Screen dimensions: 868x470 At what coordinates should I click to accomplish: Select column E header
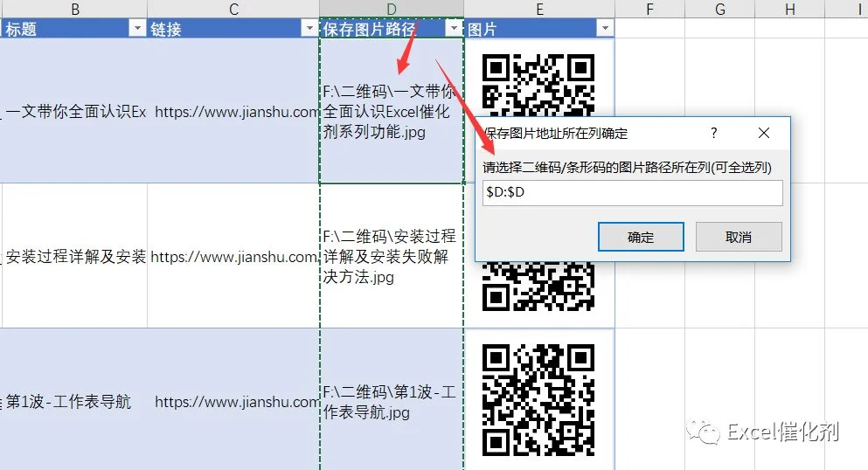[x=539, y=9]
